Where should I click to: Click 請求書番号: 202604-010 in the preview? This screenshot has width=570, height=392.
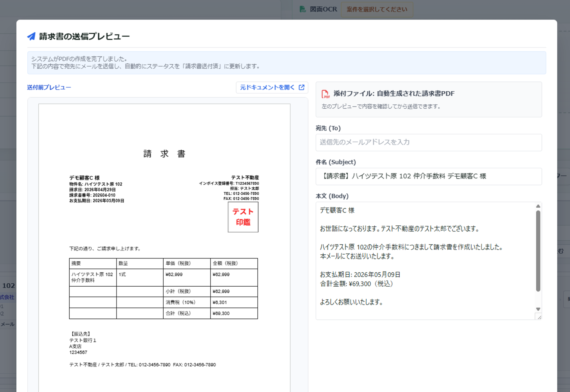(x=92, y=195)
